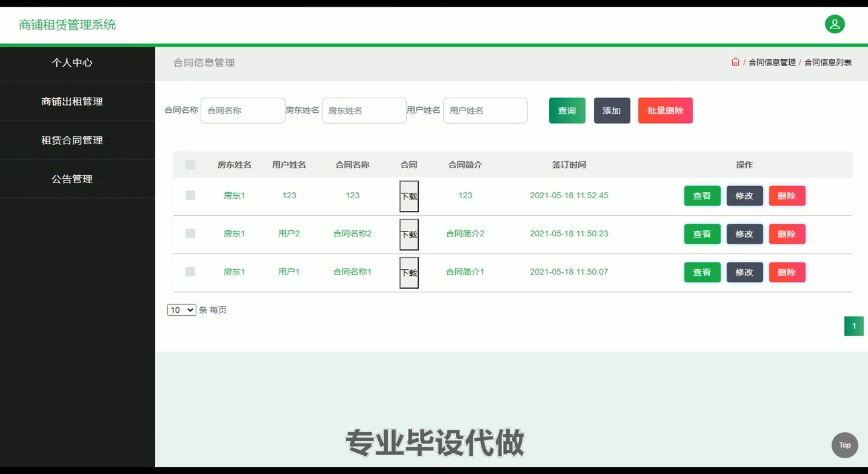Click the 房东姓名 column header
Screen dimensions: 868x474
pyautogui.click(x=235, y=165)
